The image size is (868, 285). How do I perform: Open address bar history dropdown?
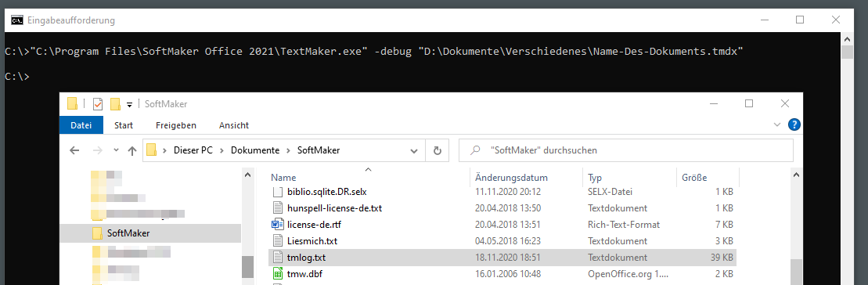(x=413, y=150)
